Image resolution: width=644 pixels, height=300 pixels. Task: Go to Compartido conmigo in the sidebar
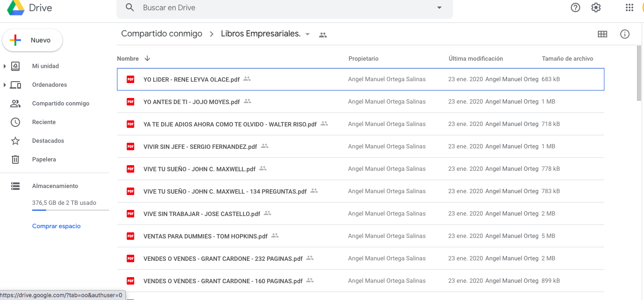point(61,104)
